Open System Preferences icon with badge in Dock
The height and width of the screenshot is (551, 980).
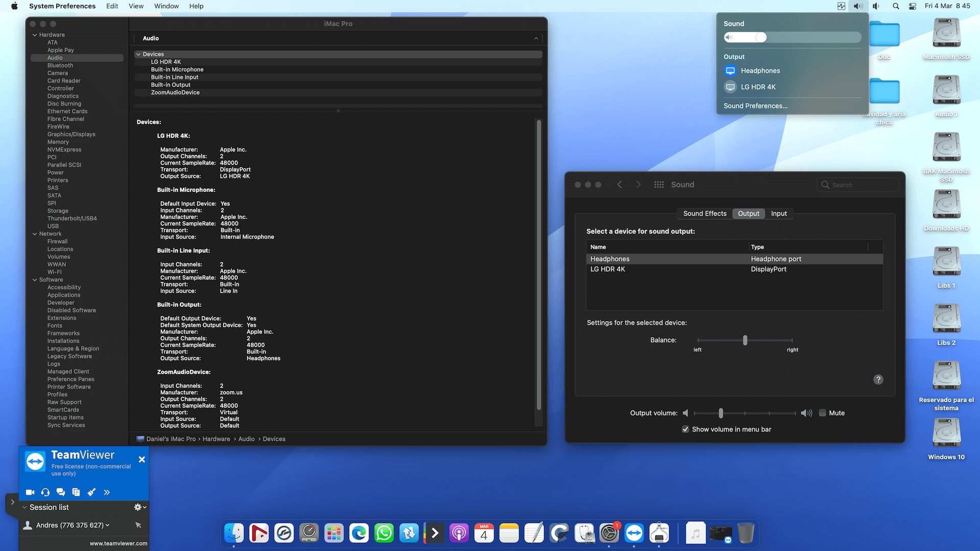pyautogui.click(x=609, y=534)
